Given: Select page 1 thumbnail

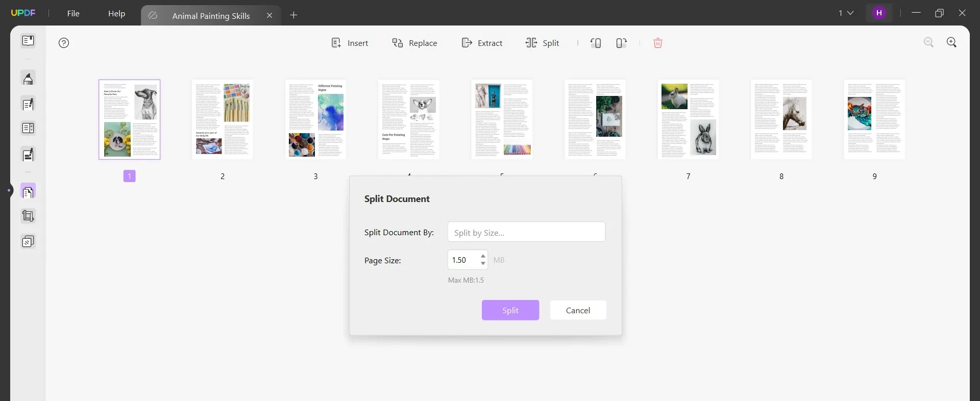Looking at the screenshot, I should 130,119.
